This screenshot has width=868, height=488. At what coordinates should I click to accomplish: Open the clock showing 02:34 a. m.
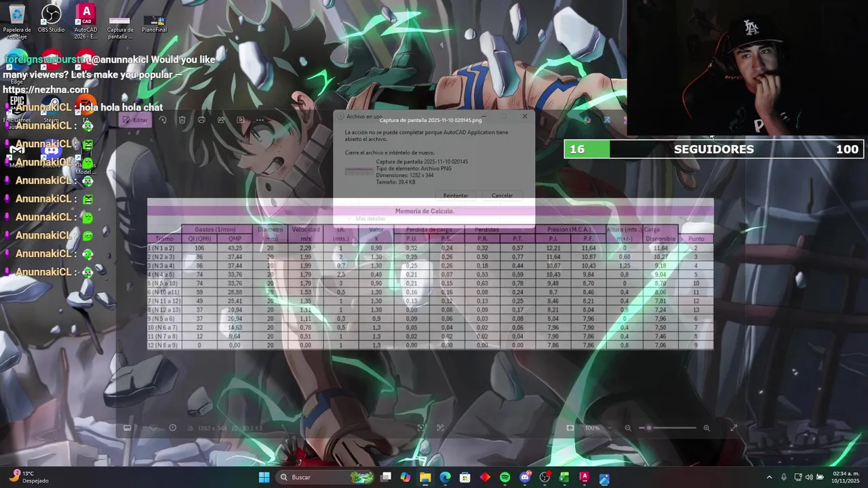(x=846, y=477)
